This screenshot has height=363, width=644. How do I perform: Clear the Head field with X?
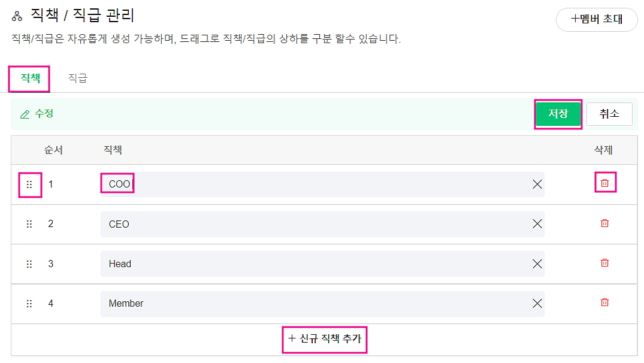pos(537,264)
